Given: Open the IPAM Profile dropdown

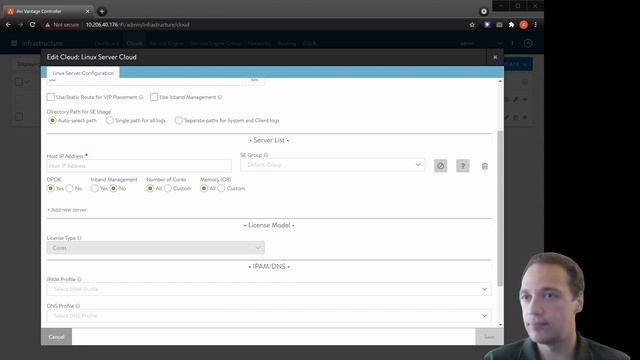Looking at the screenshot, I should pyautogui.click(x=269, y=289).
